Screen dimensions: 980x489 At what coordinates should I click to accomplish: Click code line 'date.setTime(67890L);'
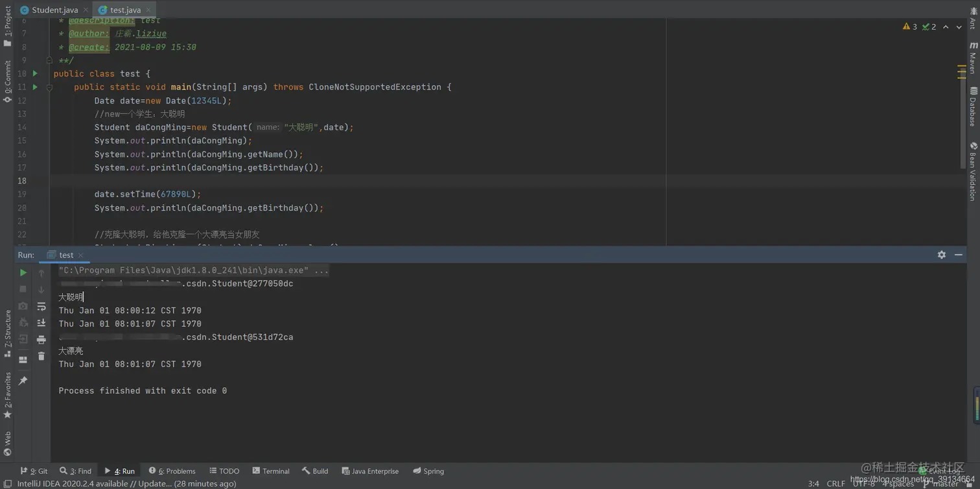click(x=148, y=194)
